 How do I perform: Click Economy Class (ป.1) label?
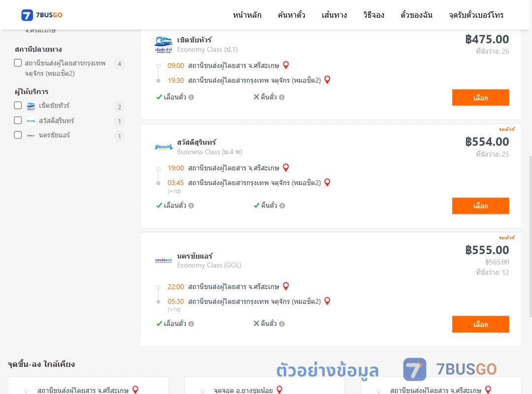pos(207,50)
